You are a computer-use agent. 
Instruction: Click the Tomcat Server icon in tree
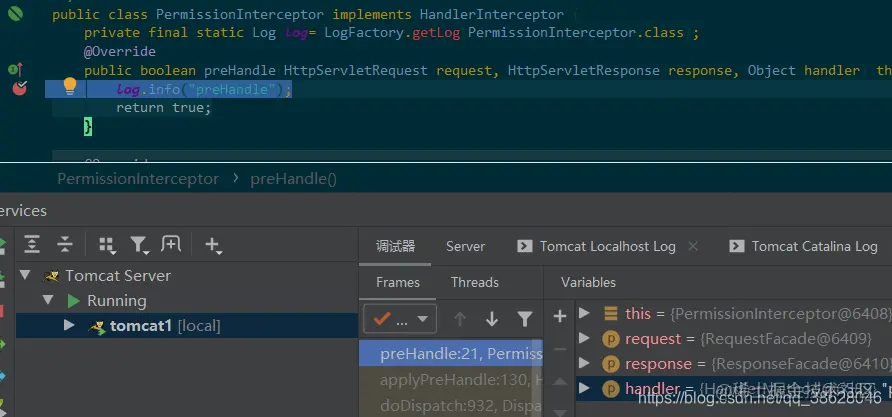point(52,276)
